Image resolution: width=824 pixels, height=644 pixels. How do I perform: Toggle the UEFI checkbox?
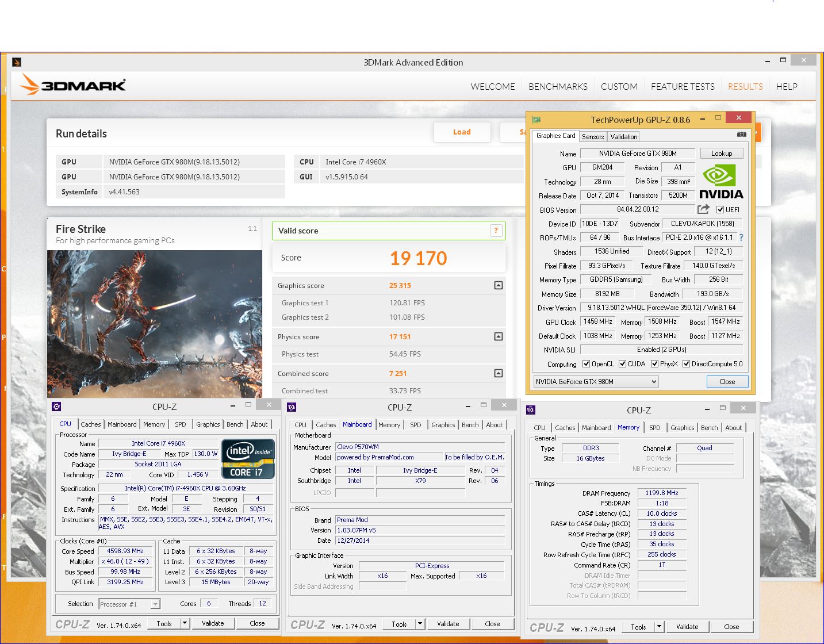pyautogui.click(x=720, y=210)
